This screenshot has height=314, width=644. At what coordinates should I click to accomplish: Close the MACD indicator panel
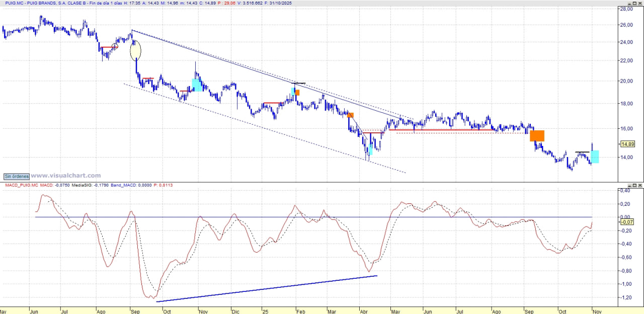pos(639,186)
